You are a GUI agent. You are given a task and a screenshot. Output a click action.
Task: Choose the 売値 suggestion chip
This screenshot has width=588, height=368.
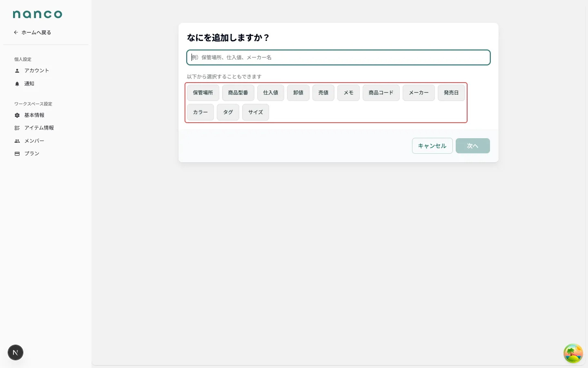323,93
